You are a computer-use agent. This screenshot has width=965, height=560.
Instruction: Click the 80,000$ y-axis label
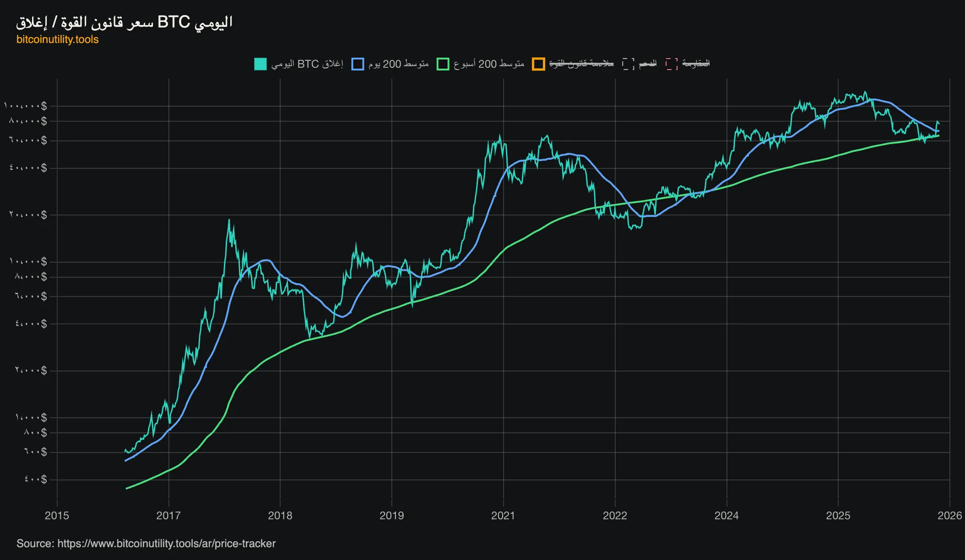[28, 121]
